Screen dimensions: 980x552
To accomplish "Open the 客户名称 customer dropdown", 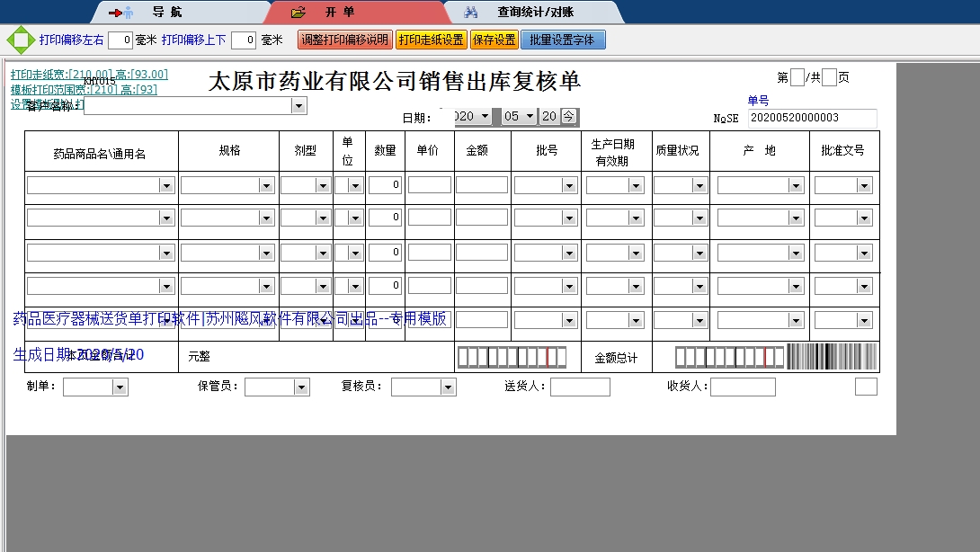I will coord(298,106).
